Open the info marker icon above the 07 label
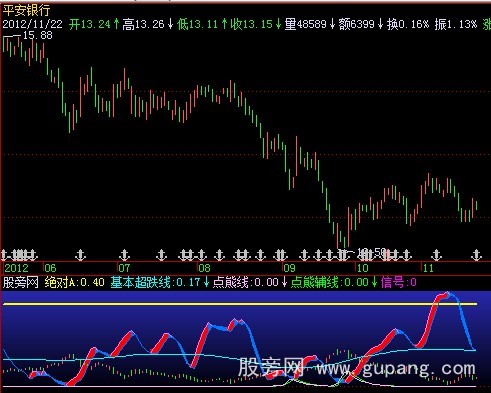The width and height of the screenshot is (491, 393). coord(124,255)
